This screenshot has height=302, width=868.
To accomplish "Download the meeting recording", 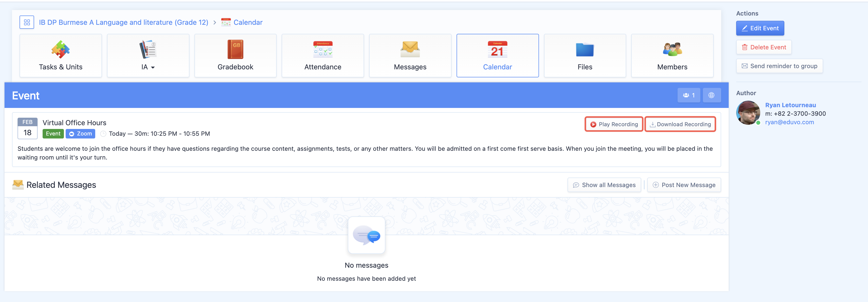I will (680, 124).
